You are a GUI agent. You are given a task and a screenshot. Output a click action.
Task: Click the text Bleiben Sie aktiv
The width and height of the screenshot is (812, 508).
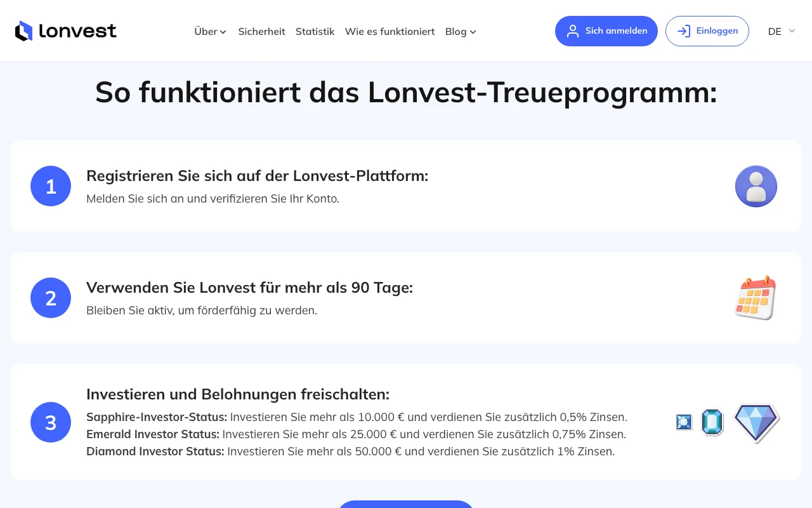[x=202, y=311]
